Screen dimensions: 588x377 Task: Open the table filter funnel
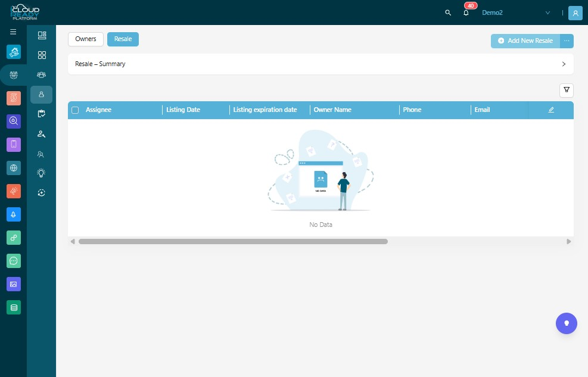(x=567, y=90)
